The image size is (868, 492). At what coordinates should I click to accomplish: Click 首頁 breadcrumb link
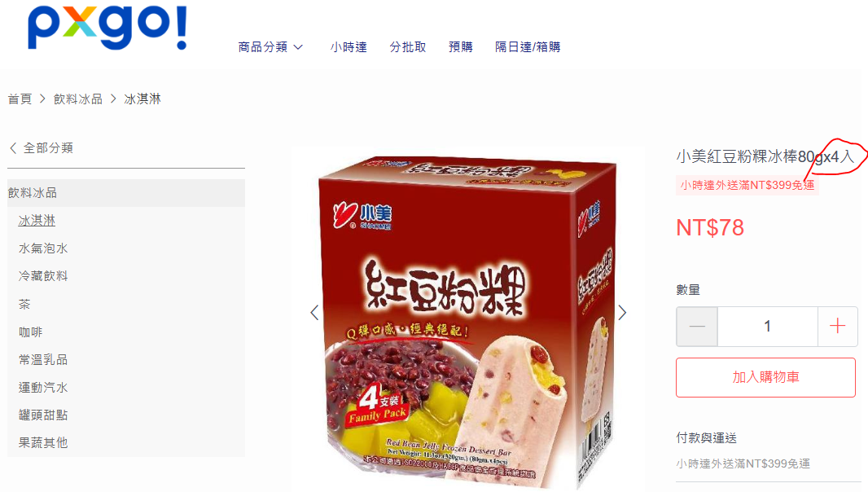click(x=20, y=99)
